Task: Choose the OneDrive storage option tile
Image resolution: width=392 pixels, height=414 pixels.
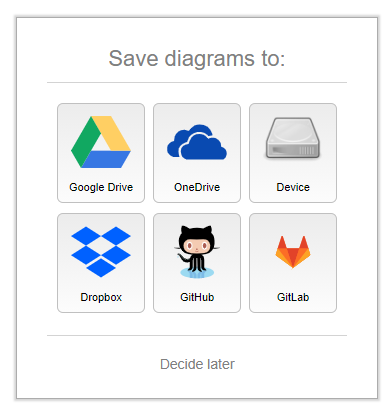Action: (x=197, y=153)
